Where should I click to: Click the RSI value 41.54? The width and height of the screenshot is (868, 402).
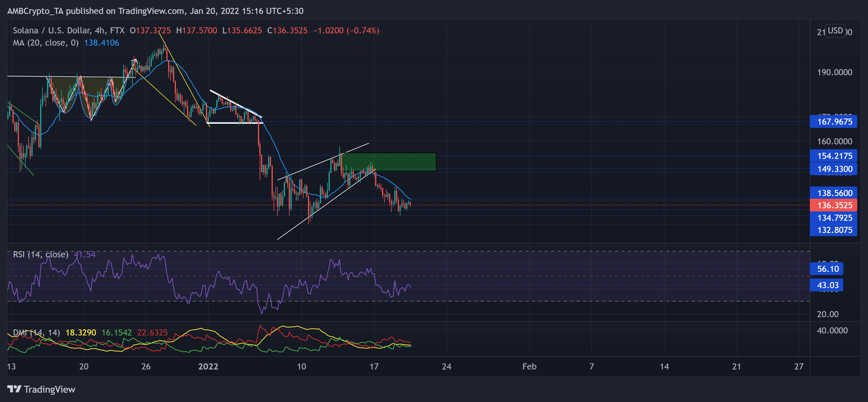(x=85, y=254)
